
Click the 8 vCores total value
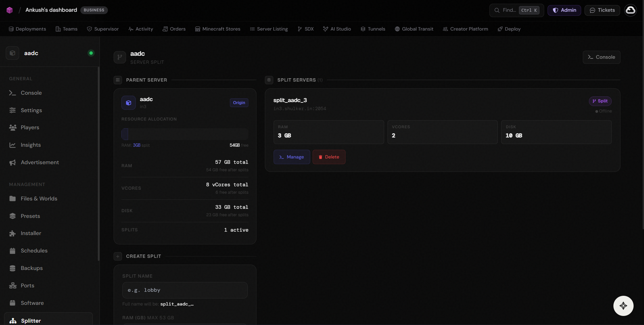pyautogui.click(x=227, y=185)
